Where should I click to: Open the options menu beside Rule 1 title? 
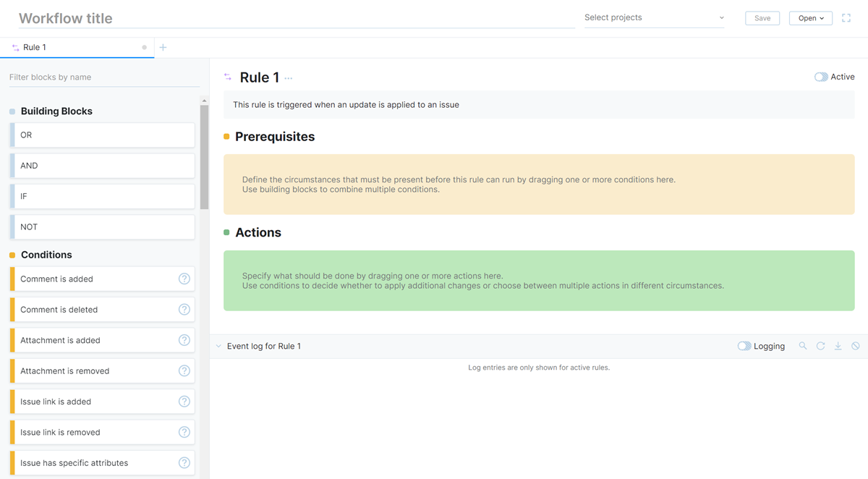(288, 78)
